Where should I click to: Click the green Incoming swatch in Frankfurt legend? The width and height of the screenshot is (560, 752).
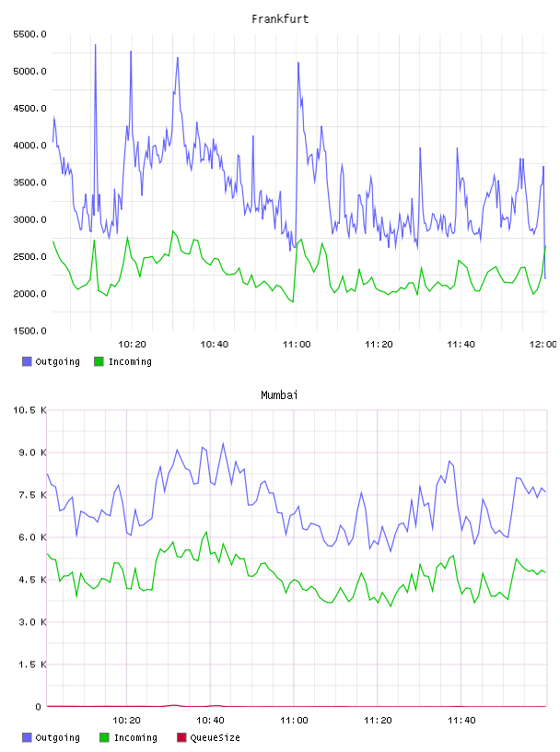(x=99, y=361)
